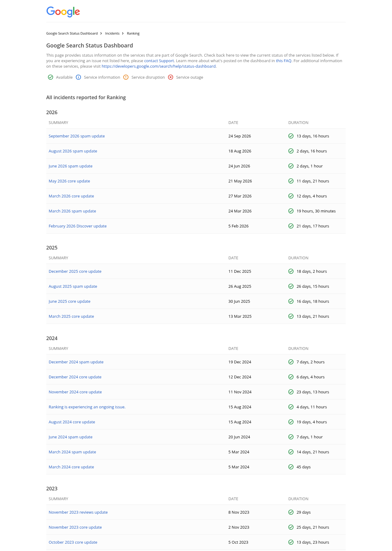Open the Ranking is experiencing an ongoing issue link
This screenshot has height=551, width=392.
(x=87, y=407)
